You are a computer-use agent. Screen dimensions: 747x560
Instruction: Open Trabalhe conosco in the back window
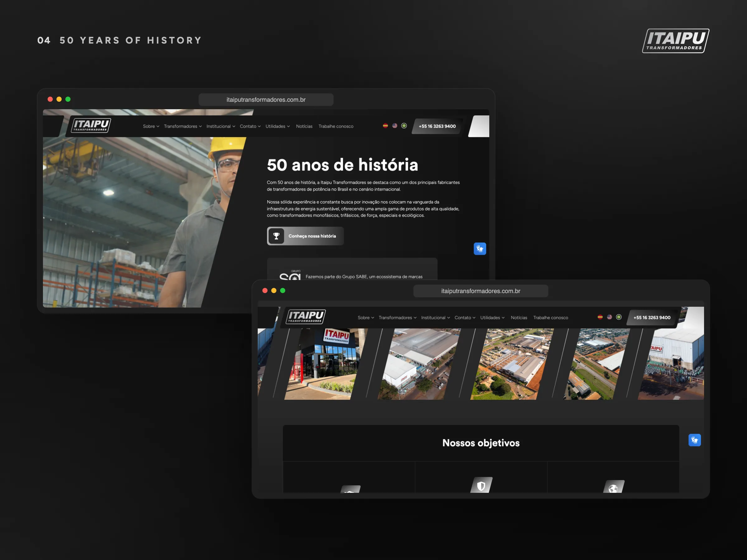336,126
